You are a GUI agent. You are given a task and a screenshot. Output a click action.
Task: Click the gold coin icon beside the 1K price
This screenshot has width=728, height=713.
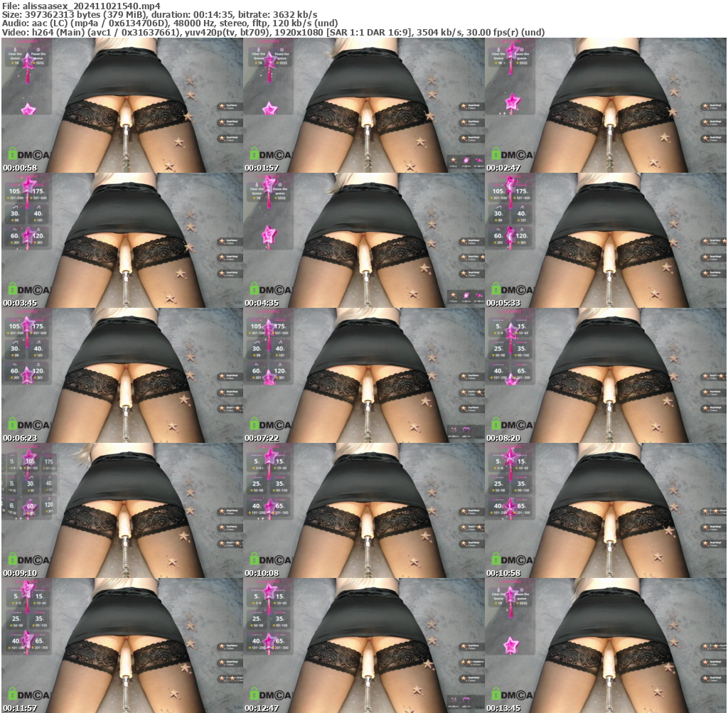tap(12, 63)
